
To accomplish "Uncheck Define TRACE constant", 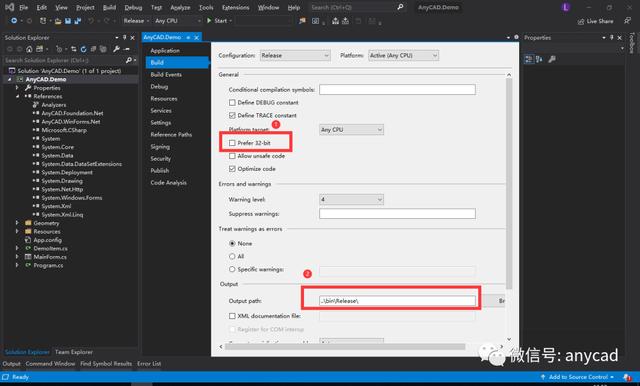I will [232, 115].
